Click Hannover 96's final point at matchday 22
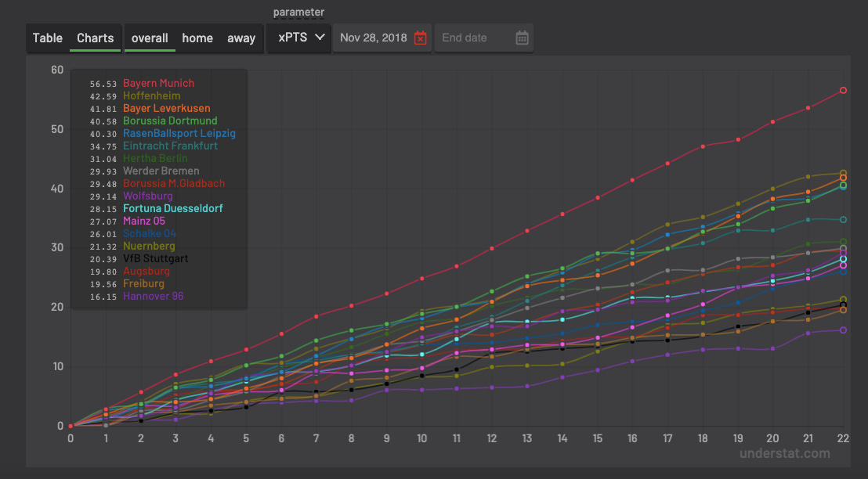Viewport: 868px width, 479px height. click(843, 330)
